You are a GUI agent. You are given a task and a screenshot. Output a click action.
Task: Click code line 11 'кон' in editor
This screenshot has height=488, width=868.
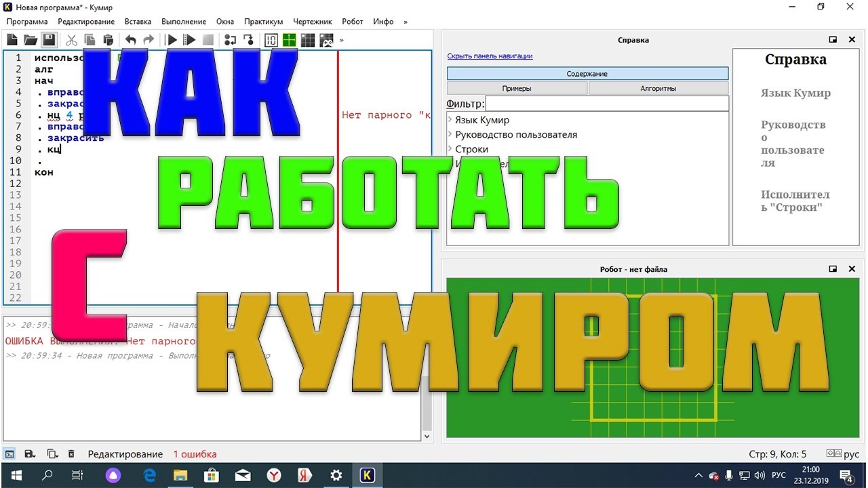pyautogui.click(x=44, y=172)
